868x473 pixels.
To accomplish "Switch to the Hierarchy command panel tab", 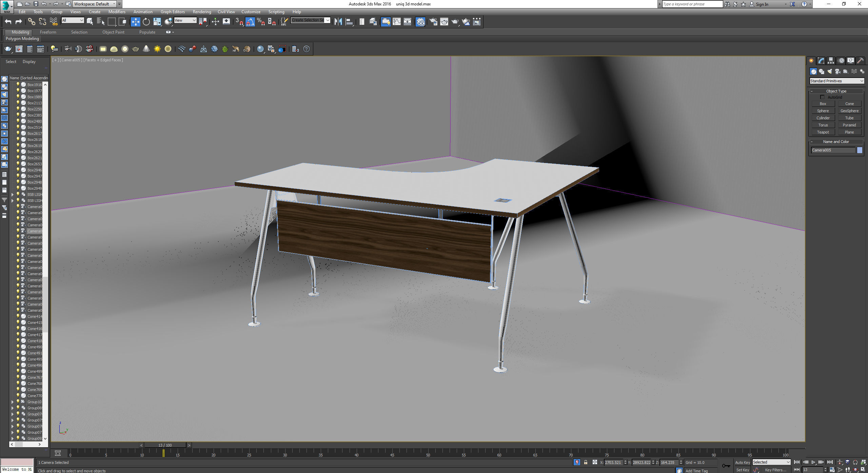I will (x=831, y=61).
